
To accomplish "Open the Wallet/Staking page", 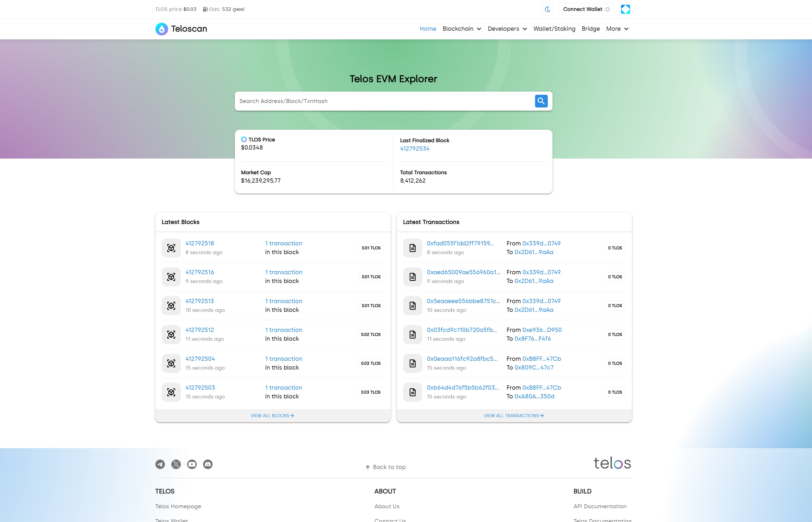I will (554, 29).
